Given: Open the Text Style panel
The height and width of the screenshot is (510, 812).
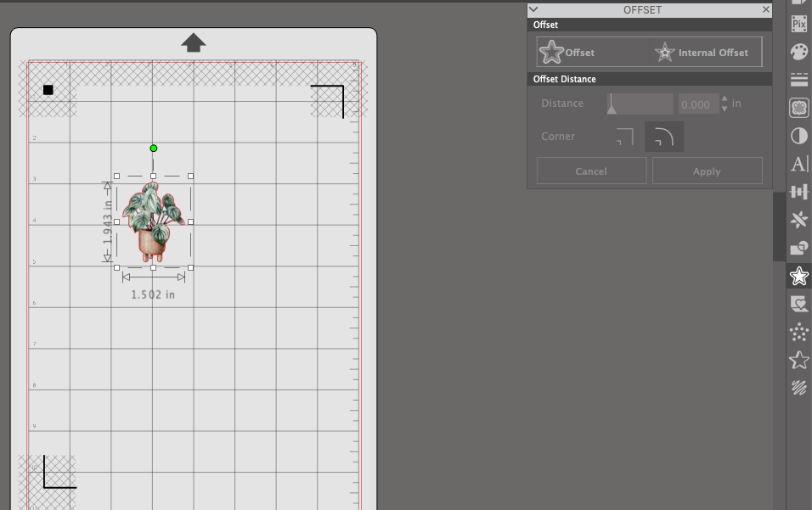Looking at the screenshot, I should 799,164.
